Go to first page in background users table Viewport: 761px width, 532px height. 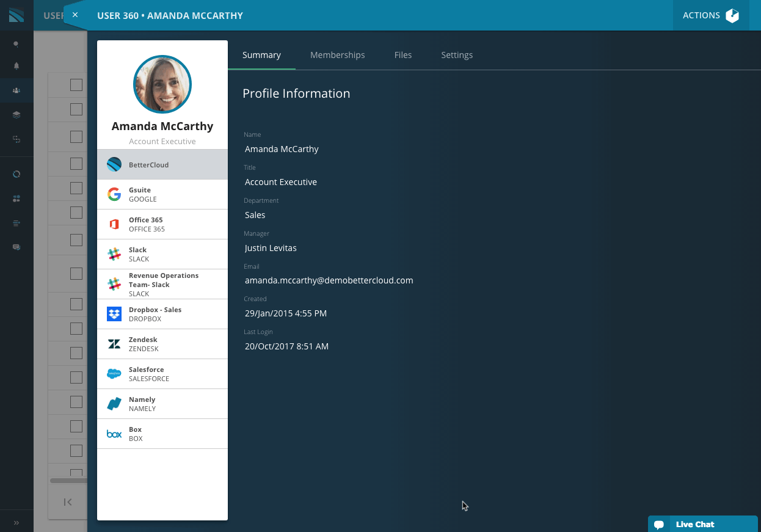click(x=68, y=502)
